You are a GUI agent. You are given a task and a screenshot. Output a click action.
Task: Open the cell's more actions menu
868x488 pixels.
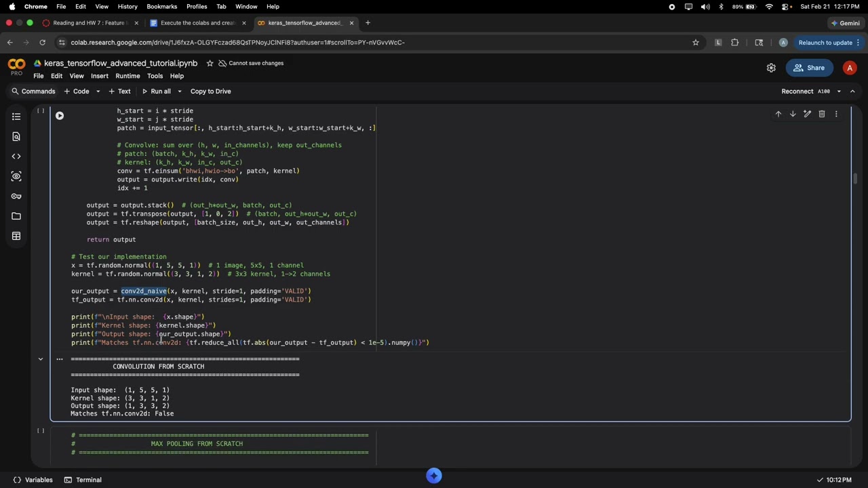pyautogui.click(x=836, y=114)
